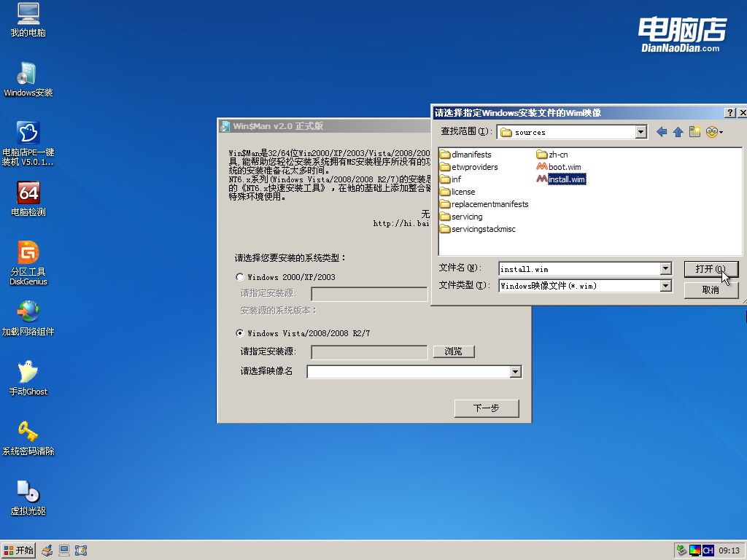Select the boot.wim file
This screenshot has width=747, height=560.
click(x=564, y=167)
